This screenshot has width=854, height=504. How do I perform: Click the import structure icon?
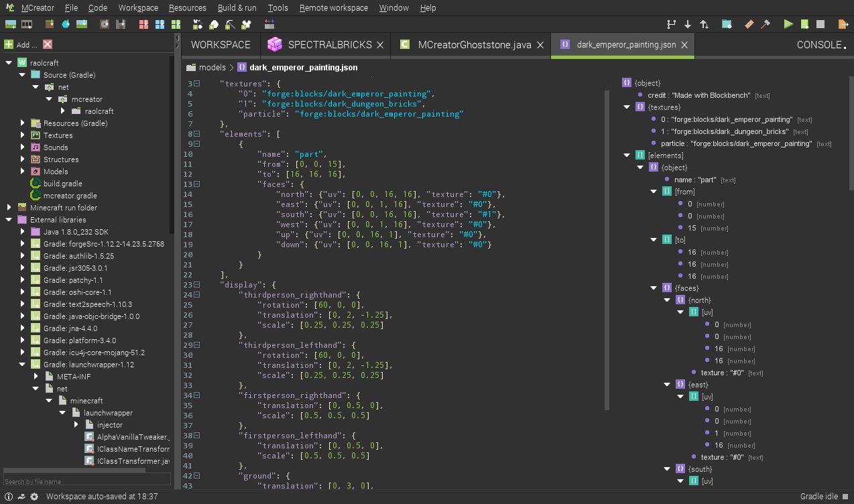121,24
